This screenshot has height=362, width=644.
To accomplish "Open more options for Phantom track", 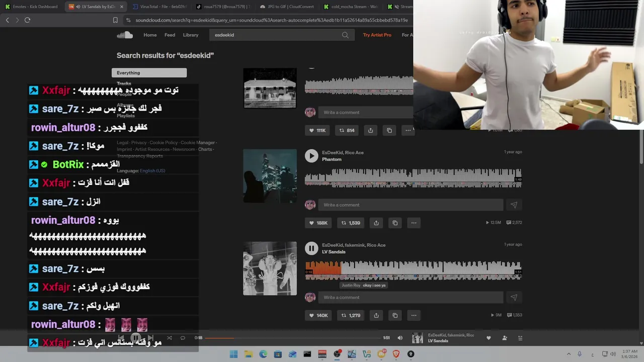I will tap(414, 223).
